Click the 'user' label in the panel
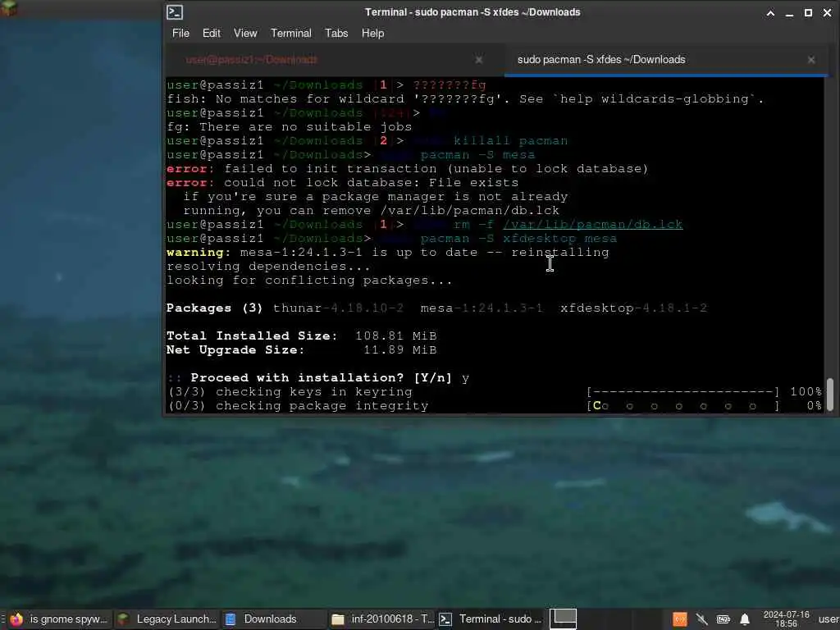840x630 pixels. click(829, 619)
